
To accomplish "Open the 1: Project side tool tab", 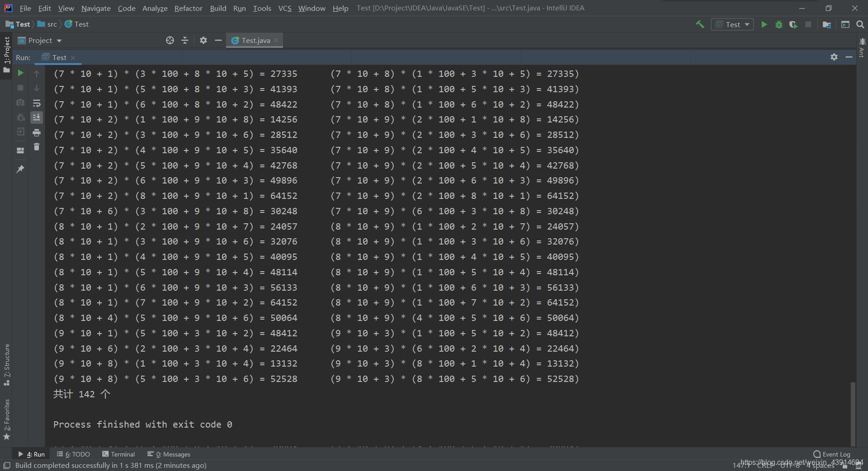I will [x=6, y=54].
